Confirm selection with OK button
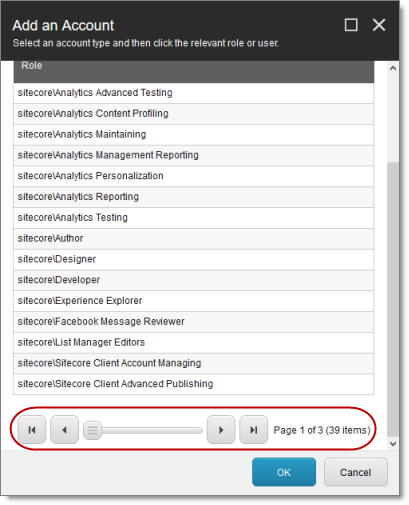Viewport: 409px width, 505px height. click(x=284, y=472)
